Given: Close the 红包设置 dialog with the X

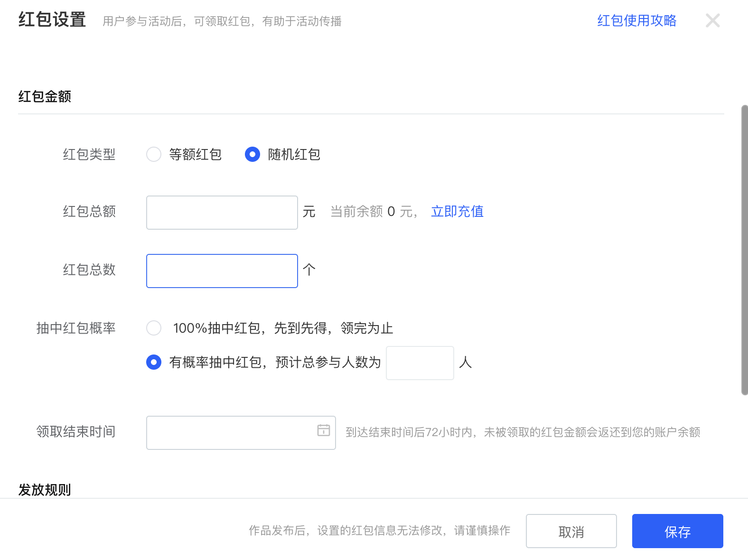Looking at the screenshot, I should click(712, 20).
